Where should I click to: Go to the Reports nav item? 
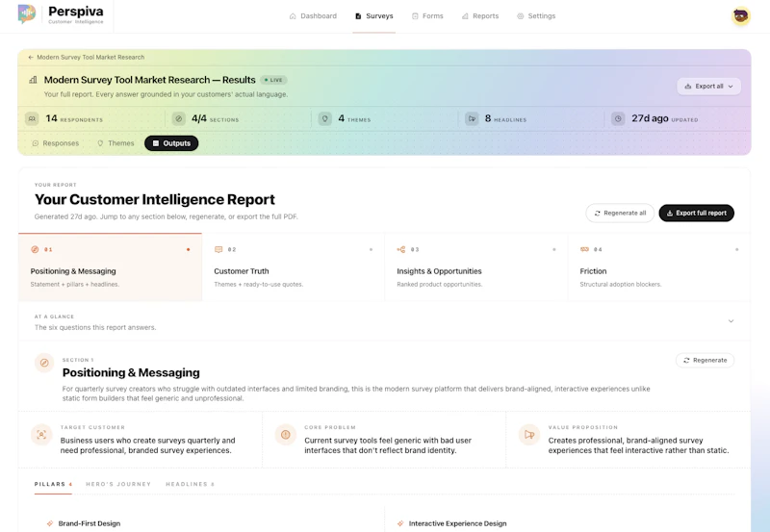(480, 16)
